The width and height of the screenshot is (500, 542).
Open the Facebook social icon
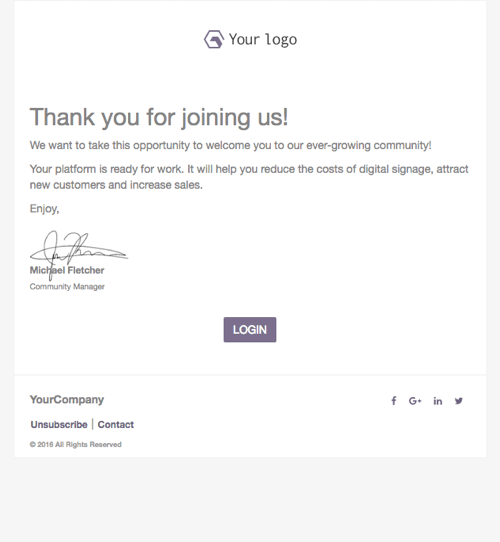tap(393, 401)
